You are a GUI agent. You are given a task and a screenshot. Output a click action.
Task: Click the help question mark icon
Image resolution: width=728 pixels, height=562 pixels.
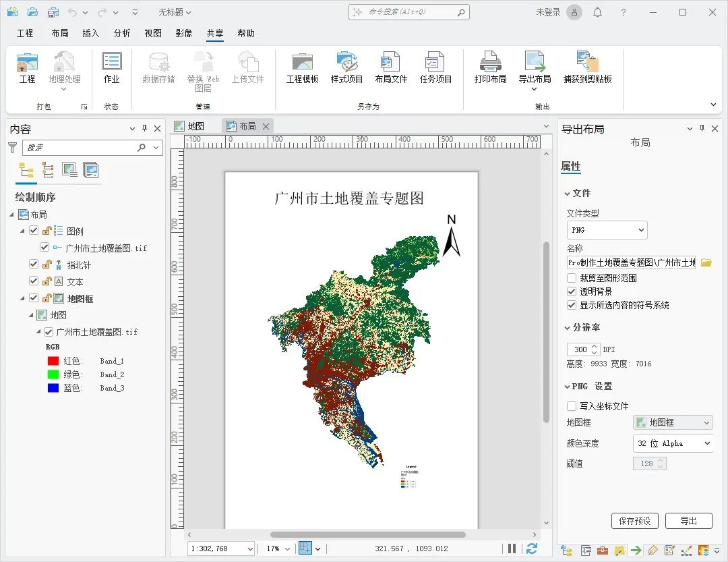point(623,13)
